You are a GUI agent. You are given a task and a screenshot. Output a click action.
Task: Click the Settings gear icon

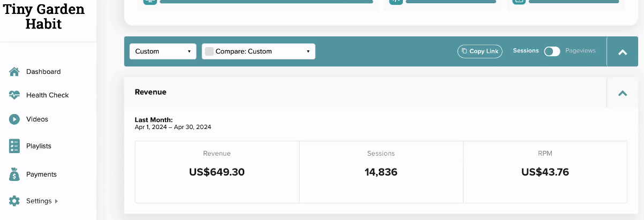[x=14, y=201]
